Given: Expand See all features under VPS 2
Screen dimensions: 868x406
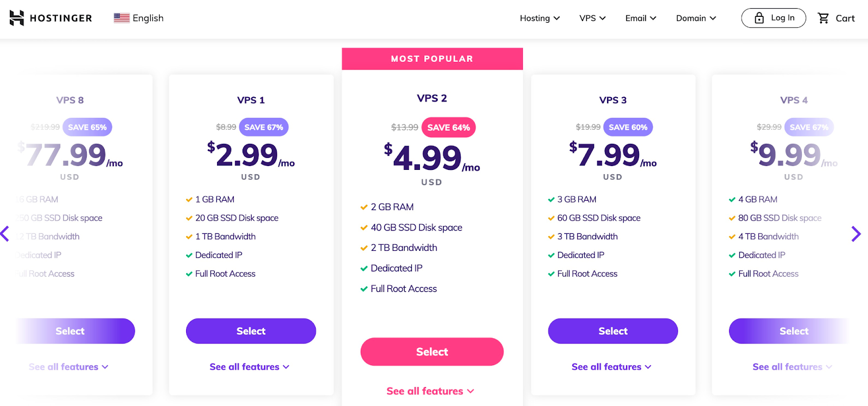Looking at the screenshot, I should coord(430,391).
